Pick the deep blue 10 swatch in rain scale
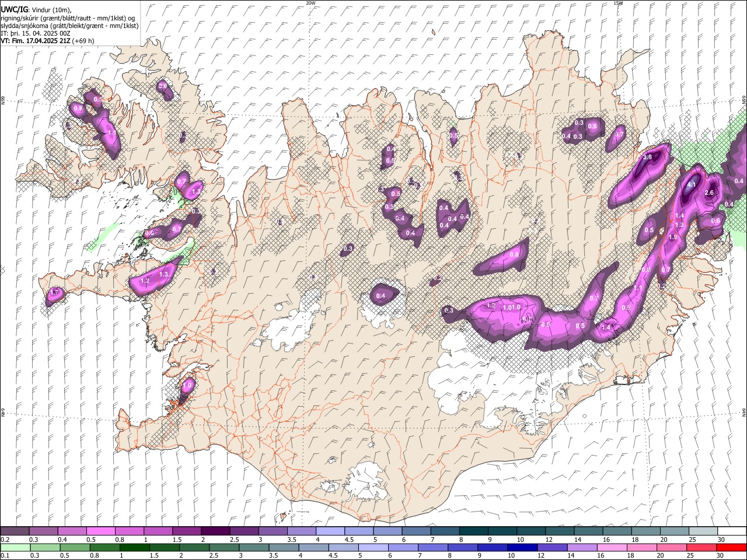Image resolution: width=747 pixels, height=560 pixels. (522, 548)
